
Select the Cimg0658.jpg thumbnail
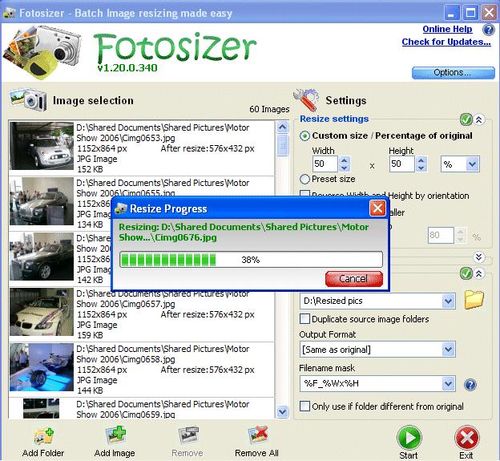[x=42, y=367]
